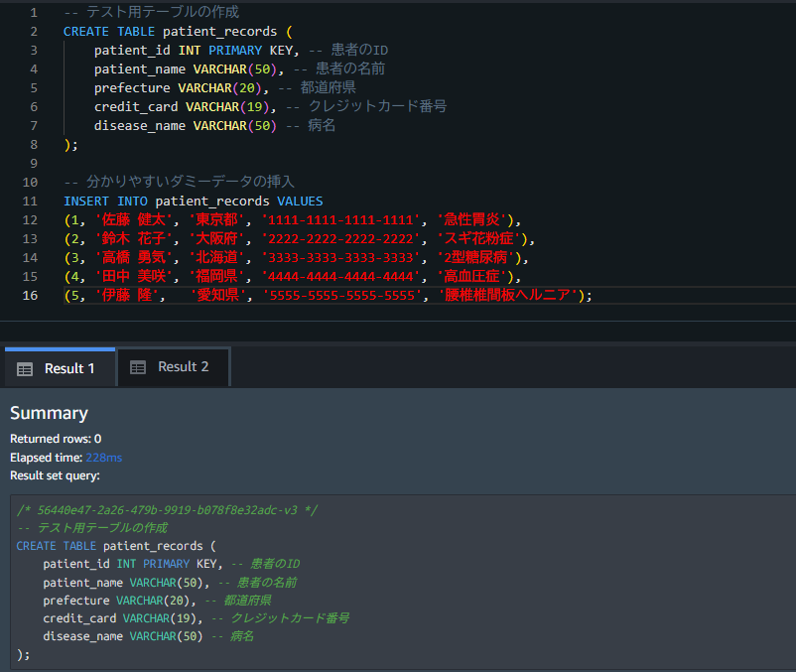This screenshot has width=796, height=672.
Task: Click '福岡県' prefecture value in editor
Action: (216, 276)
